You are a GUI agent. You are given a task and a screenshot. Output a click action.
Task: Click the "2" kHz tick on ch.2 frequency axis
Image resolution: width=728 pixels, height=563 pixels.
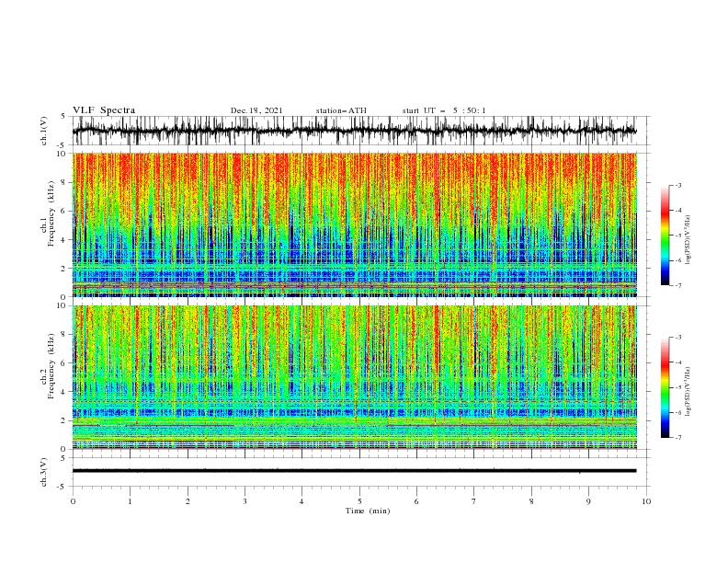point(65,420)
